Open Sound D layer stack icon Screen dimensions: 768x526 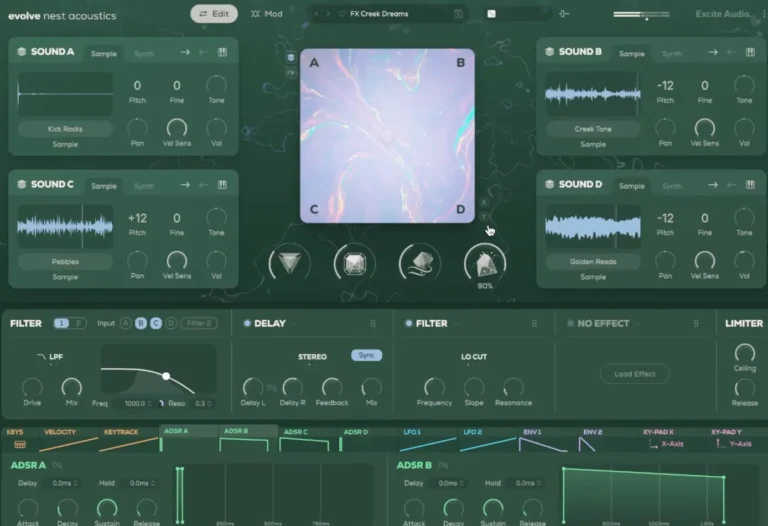550,184
